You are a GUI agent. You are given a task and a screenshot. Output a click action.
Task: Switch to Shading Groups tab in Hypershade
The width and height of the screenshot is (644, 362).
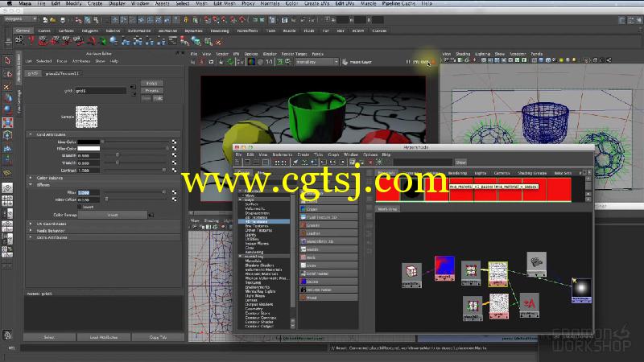tap(532, 173)
